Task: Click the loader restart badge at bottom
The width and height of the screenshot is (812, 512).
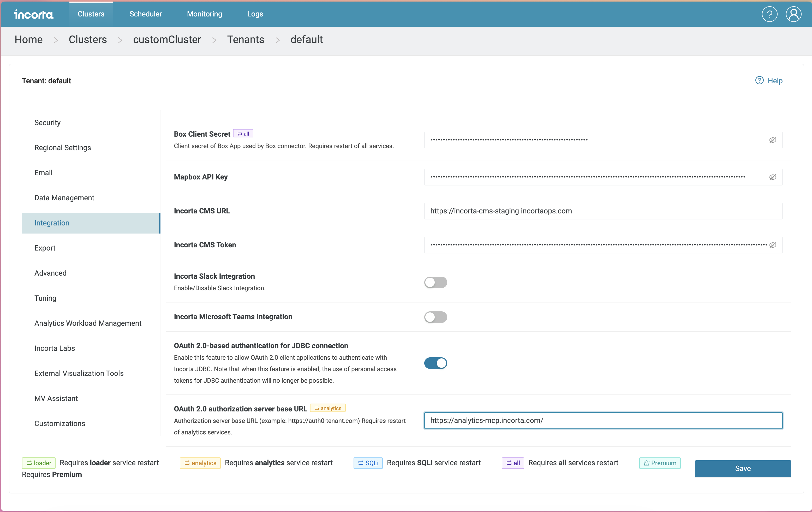Action: pyautogui.click(x=38, y=463)
